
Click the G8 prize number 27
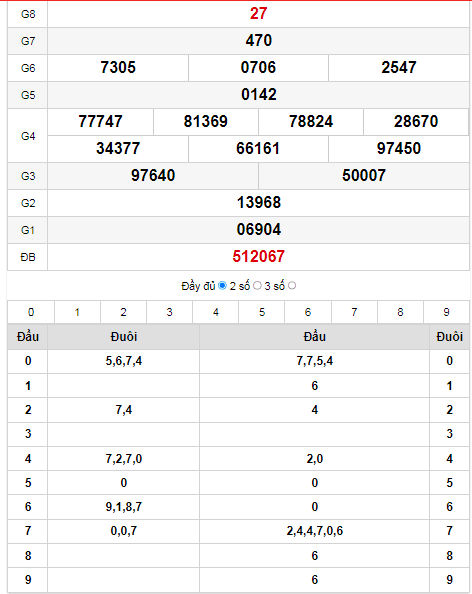coord(258,14)
